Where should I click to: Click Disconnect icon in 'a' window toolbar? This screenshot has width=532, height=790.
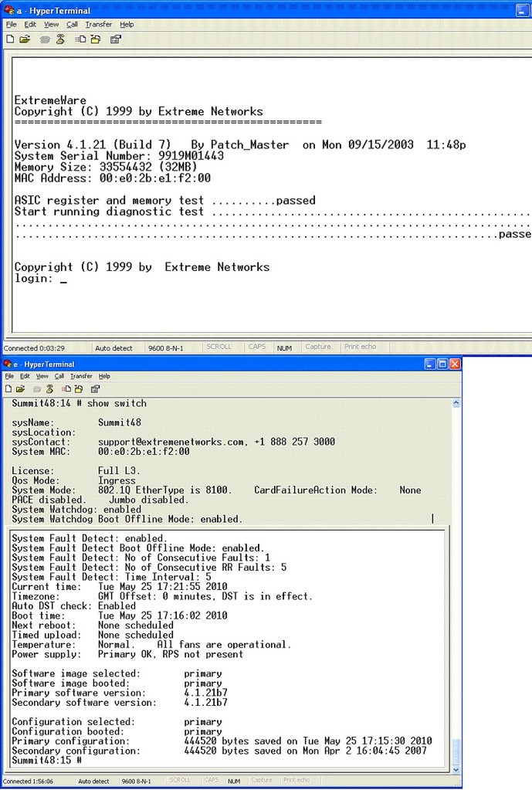(60, 39)
